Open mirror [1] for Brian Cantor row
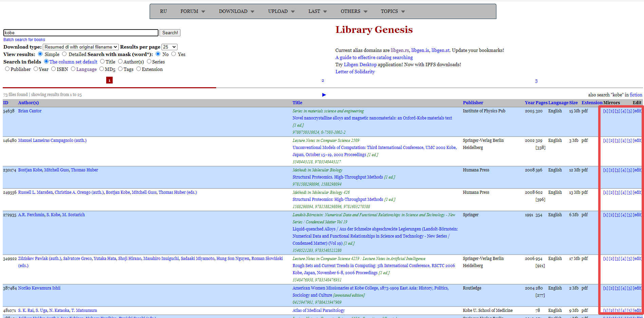Screen dimensions: 644x318 coord(606,111)
